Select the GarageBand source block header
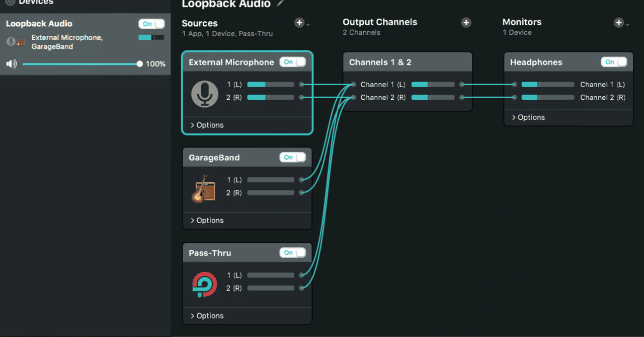The width and height of the screenshot is (644, 337). click(247, 158)
